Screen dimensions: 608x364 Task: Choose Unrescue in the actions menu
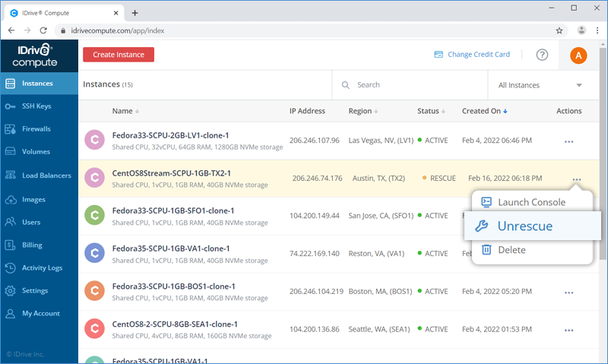533,226
